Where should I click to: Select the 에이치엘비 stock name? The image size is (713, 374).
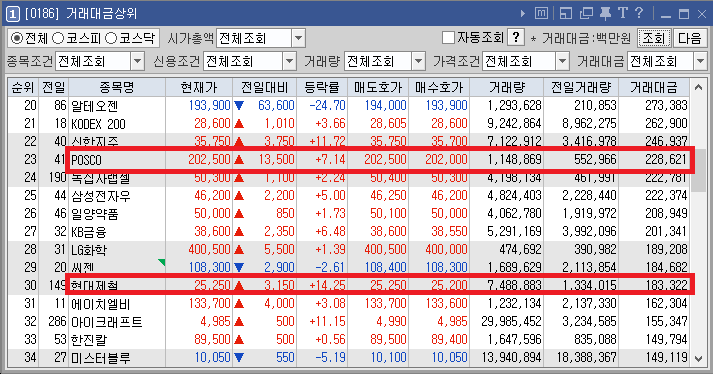click(x=100, y=303)
